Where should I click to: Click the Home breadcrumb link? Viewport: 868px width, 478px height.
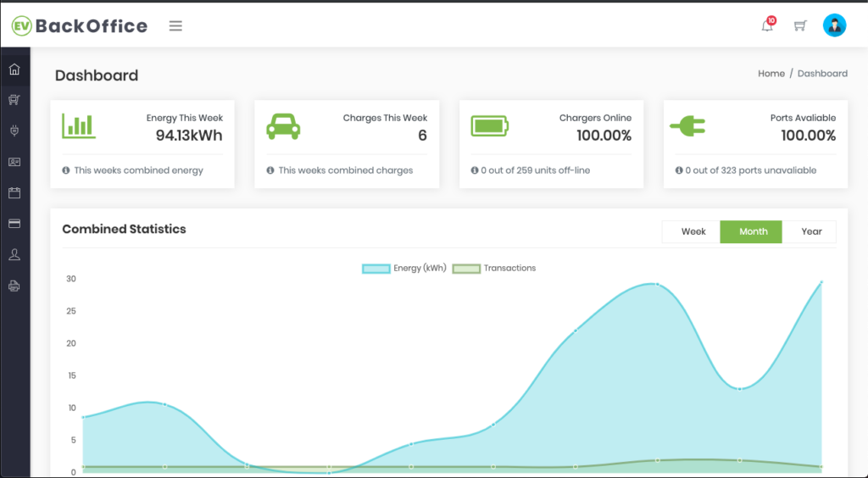pos(771,74)
